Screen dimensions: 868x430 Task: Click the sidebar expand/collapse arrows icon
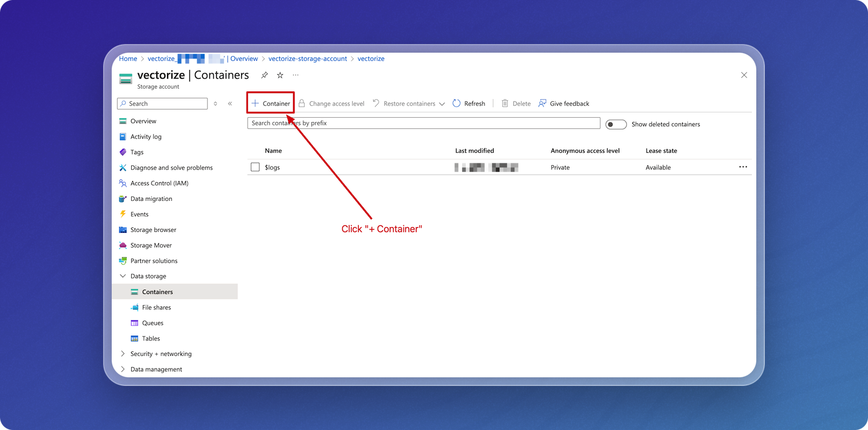pos(215,104)
